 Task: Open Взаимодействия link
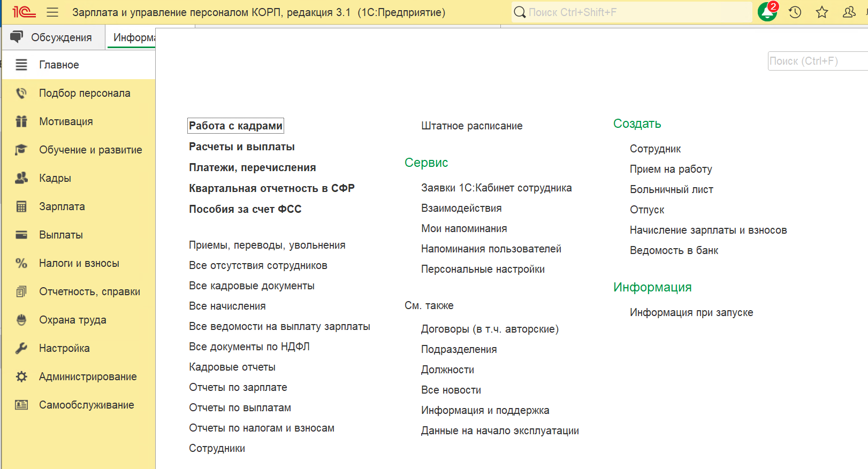tap(461, 208)
